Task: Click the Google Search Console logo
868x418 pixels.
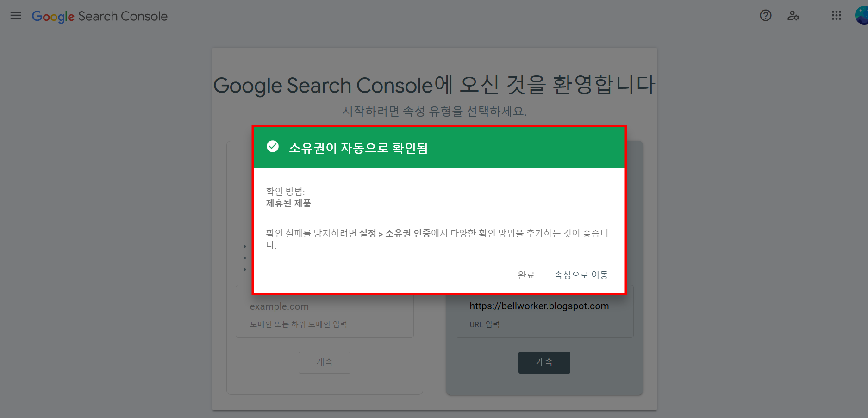Action: 100,16
